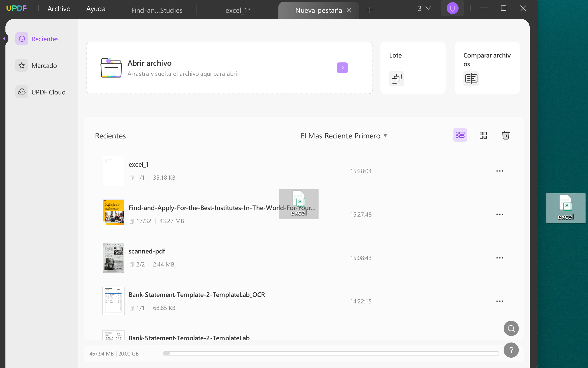Switch to grid view layout
Screen dimensions: 588x368
point(483,135)
